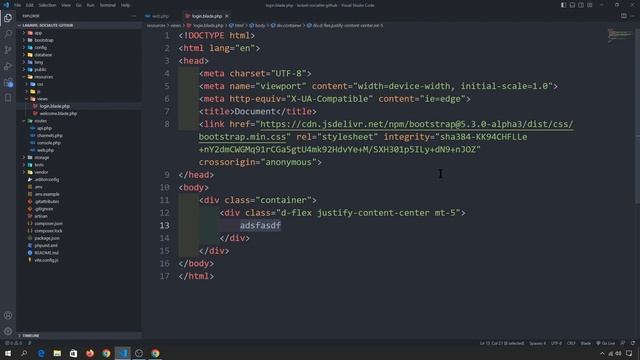Open the .gitignore file
This screenshot has width=640, height=360.
tap(43, 209)
